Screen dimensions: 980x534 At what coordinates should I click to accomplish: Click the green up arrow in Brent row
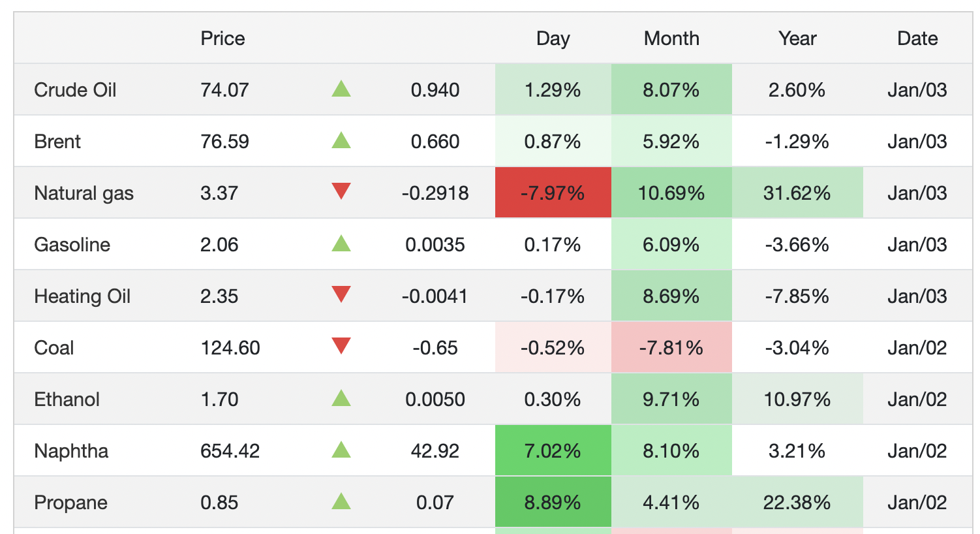[341, 140]
